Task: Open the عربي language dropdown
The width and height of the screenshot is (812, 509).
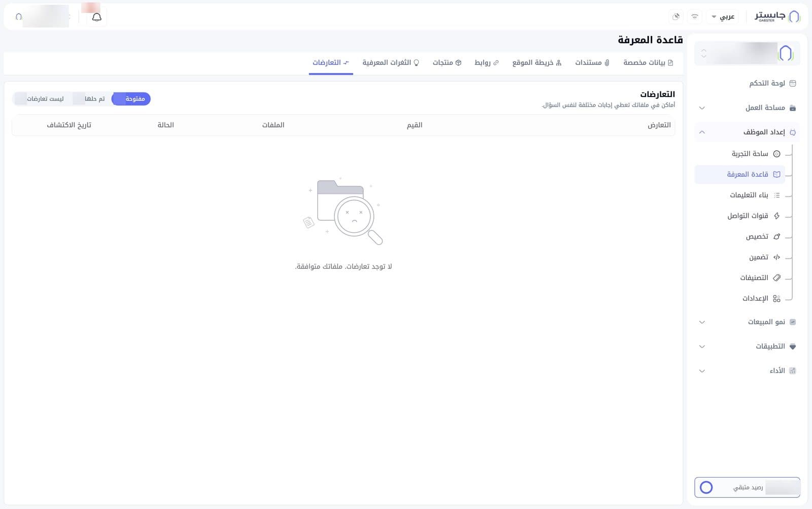Action: [723, 17]
